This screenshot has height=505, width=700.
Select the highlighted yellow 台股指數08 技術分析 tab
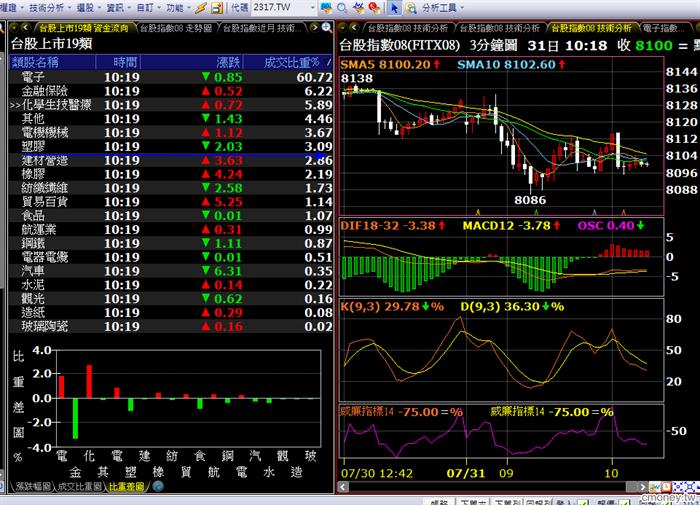(x=591, y=28)
